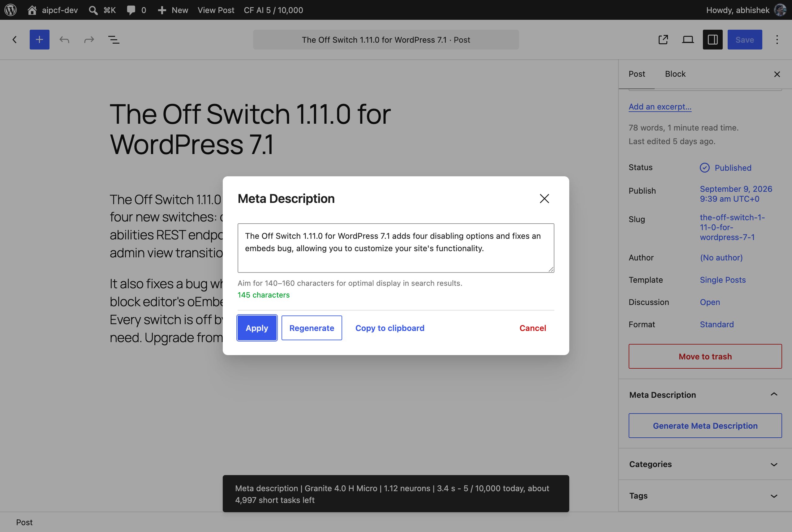The height and width of the screenshot is (532, 792).
Task: Click the abhishek avatar picture
Action: 780,10
